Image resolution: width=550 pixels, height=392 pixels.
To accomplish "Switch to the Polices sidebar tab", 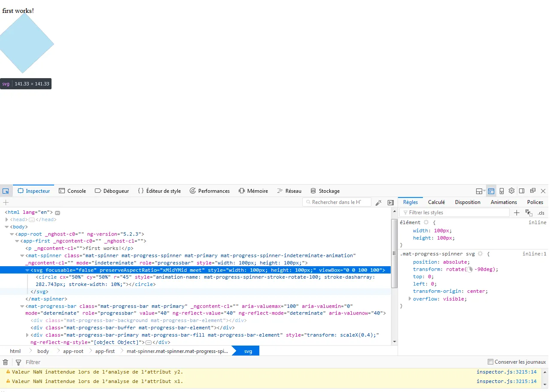I will click(x=535, y=202).
